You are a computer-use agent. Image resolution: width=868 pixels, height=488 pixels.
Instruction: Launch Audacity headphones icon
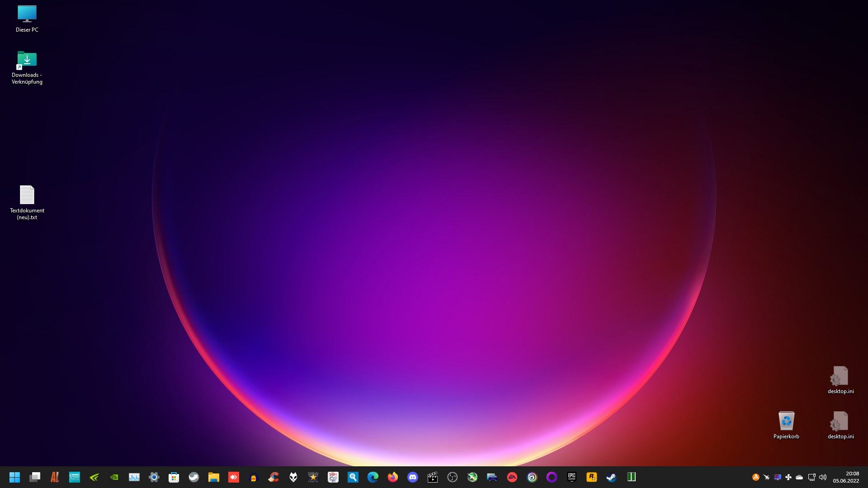[x=254, y=477]
